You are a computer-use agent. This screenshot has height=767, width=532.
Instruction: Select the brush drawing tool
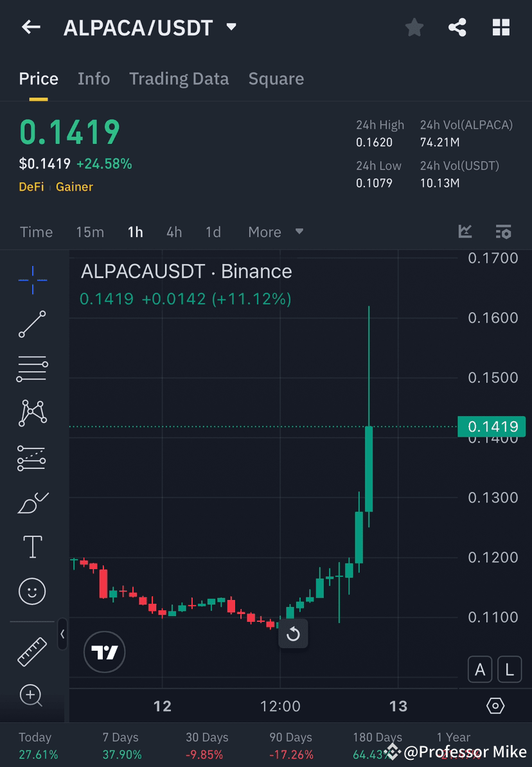pyautogui.click(x=32, y=502)
